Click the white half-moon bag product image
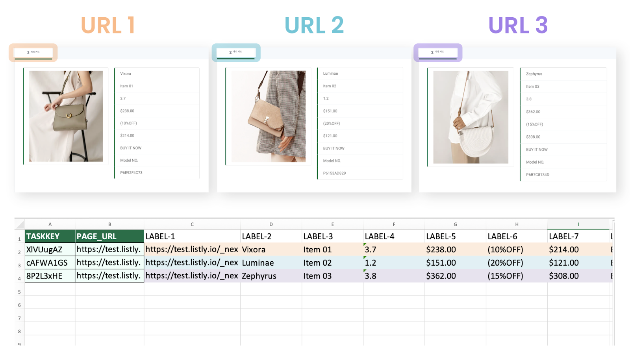This screenshot has height=364, width=630. point(471,117)
